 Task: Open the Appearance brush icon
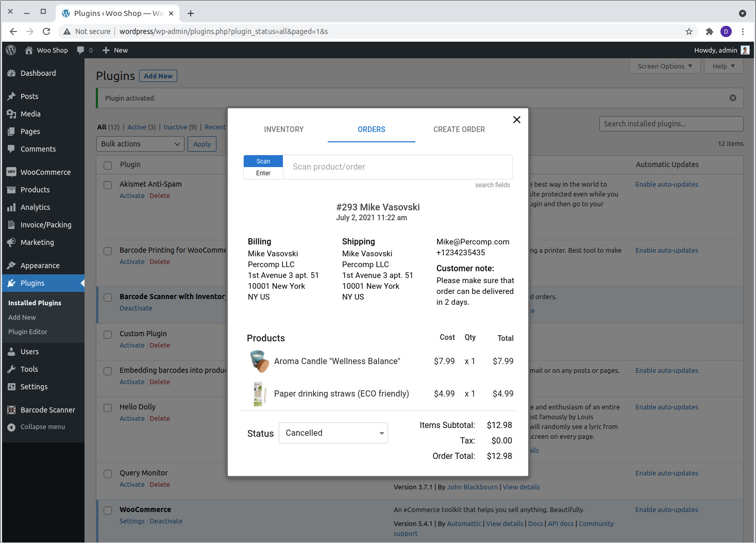pyautogui.click(x=11, y=266)
